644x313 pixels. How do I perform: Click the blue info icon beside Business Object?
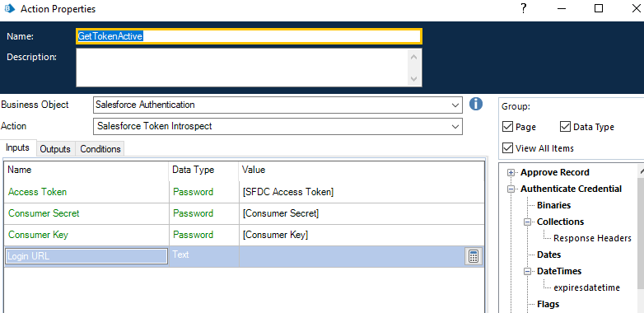(476, 105)
